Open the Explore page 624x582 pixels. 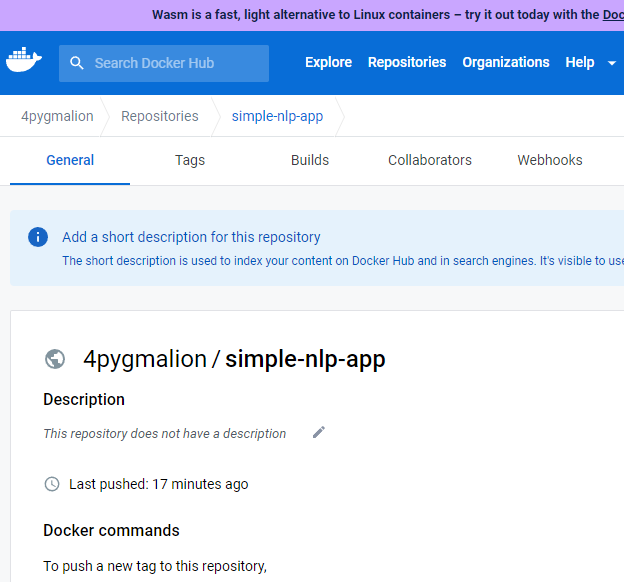coord(328,62)
